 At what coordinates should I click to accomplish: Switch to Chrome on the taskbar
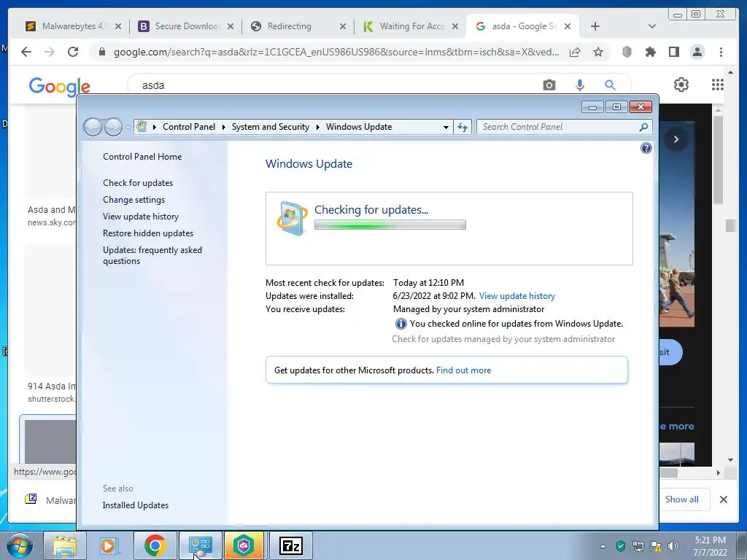pos(155,545)
